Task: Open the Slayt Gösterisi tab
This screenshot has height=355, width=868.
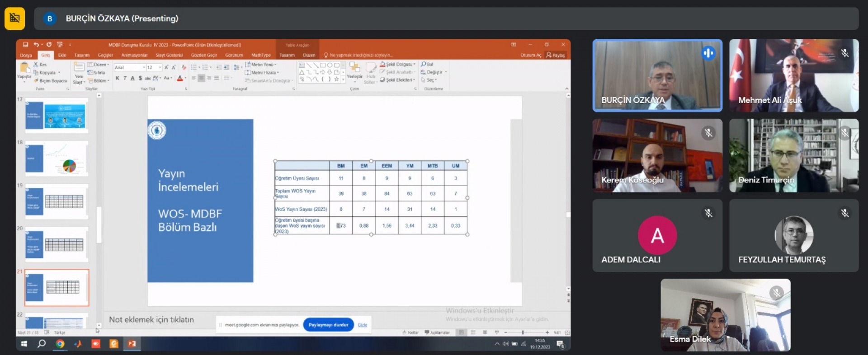Action: [x=169, y=55]
